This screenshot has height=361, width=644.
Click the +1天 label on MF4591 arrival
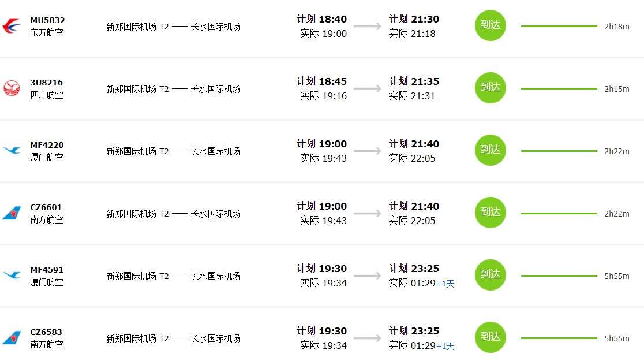point(445,284)
